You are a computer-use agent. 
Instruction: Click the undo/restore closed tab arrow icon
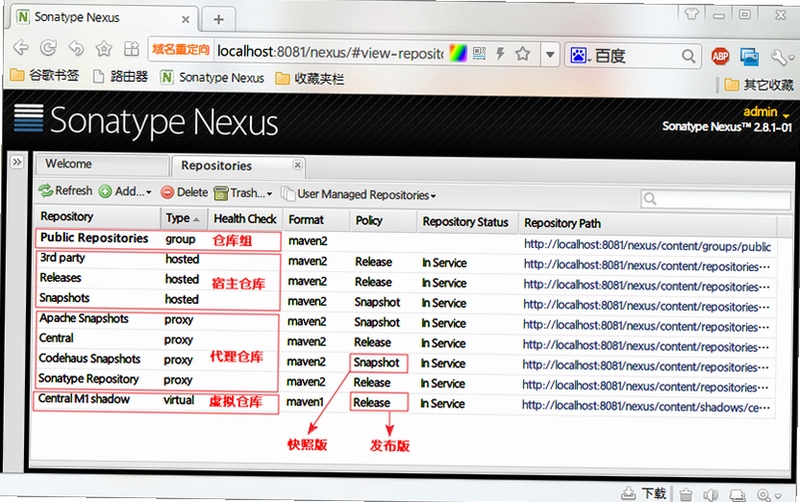[x=76, y=48]
